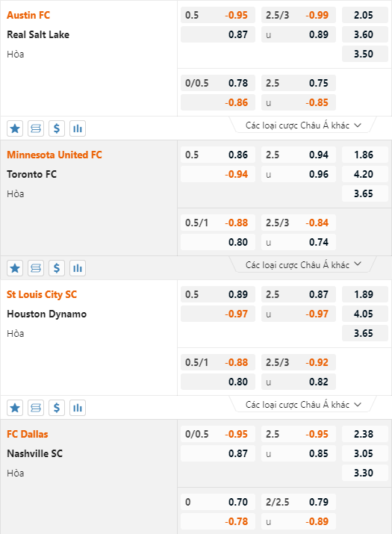392x534 pixels.
Task: Open Austin FC team link
Action: coord(28,16)
